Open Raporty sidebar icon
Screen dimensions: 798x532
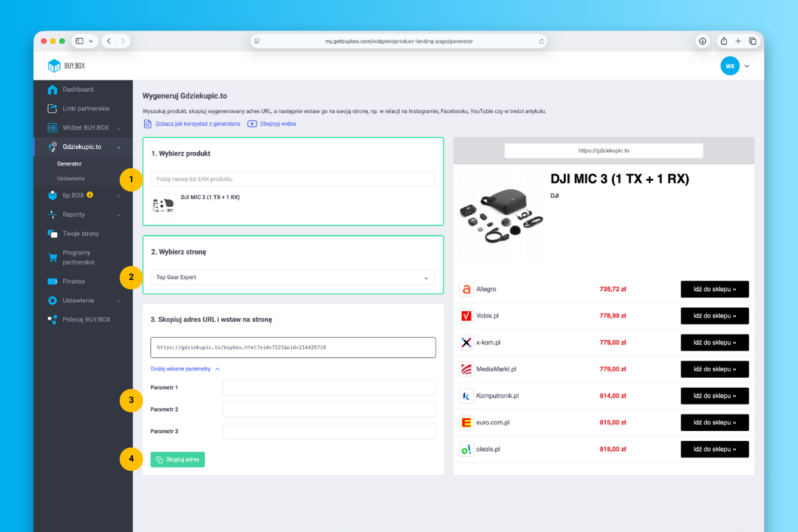coord(53,215)
